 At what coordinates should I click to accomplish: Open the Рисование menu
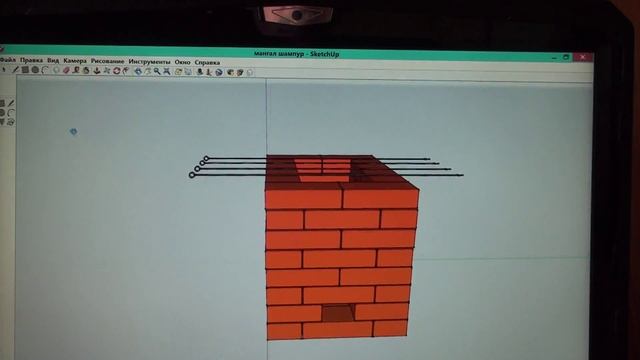click(x=107, y=61)
